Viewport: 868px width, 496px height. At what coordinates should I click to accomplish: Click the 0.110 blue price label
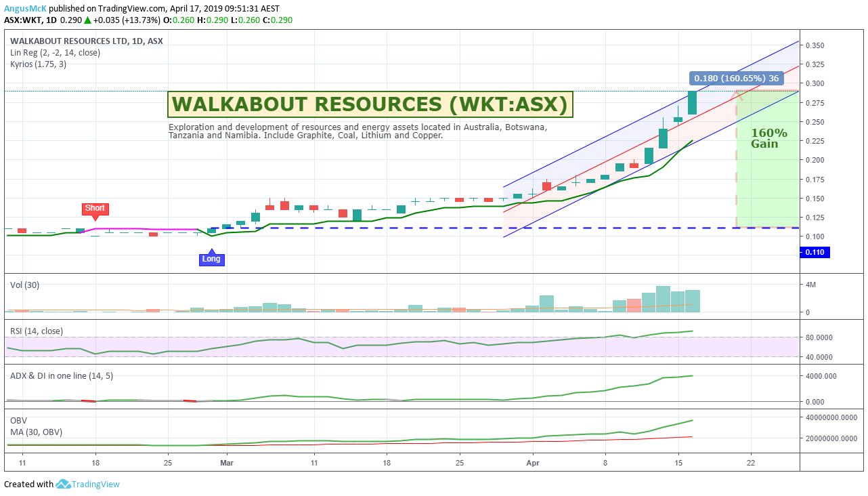(x=815, y=252)
